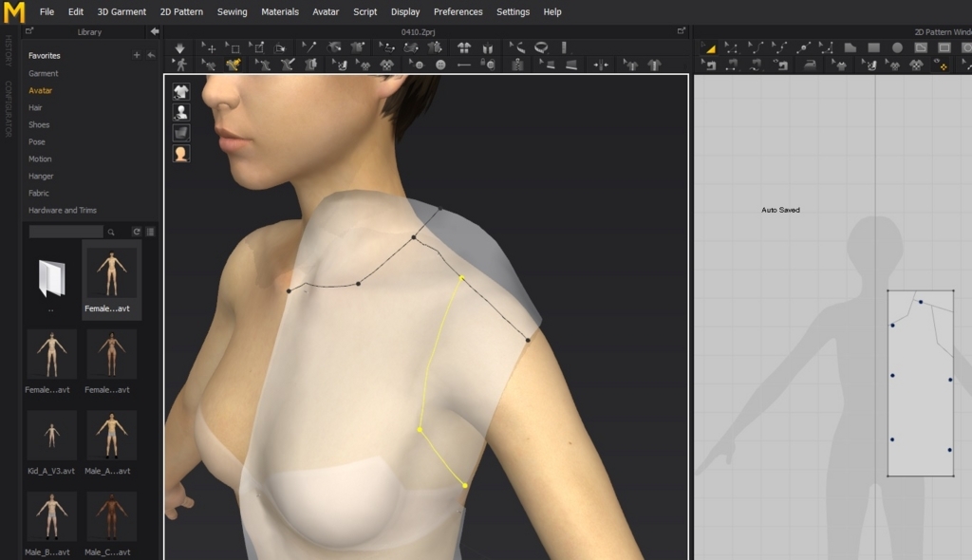
Task: Choose Edit Curvature tool in 2D toolbar
Action: tap(756, 48)
